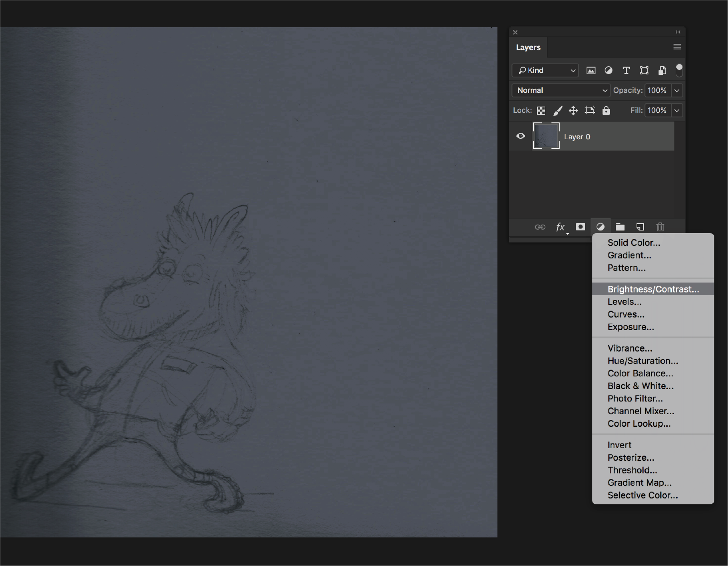This screenshot has width=728, height=566.
Task: Select Posterize... adjustment
Action: pyautogui.click(x=653, y=458)
